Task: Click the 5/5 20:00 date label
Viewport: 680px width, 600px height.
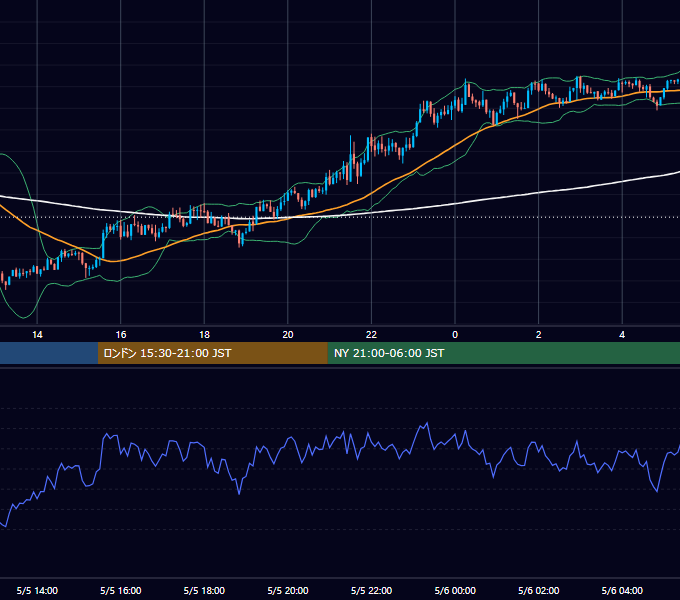Action: point(288,590)
